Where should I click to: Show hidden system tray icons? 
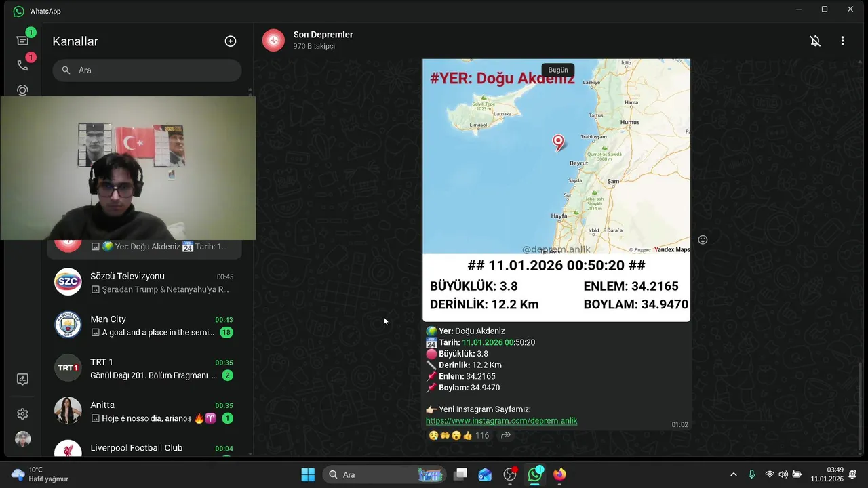(733, 474)
